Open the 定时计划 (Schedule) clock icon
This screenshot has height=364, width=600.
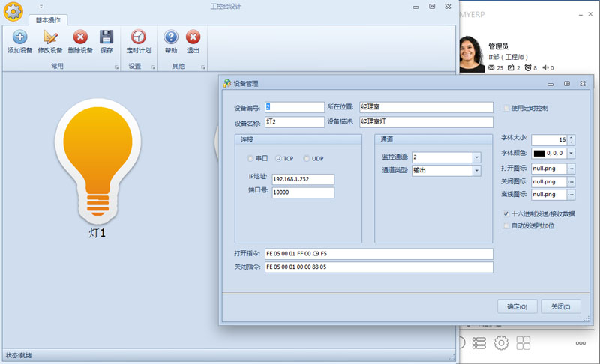tap(138, 37)
